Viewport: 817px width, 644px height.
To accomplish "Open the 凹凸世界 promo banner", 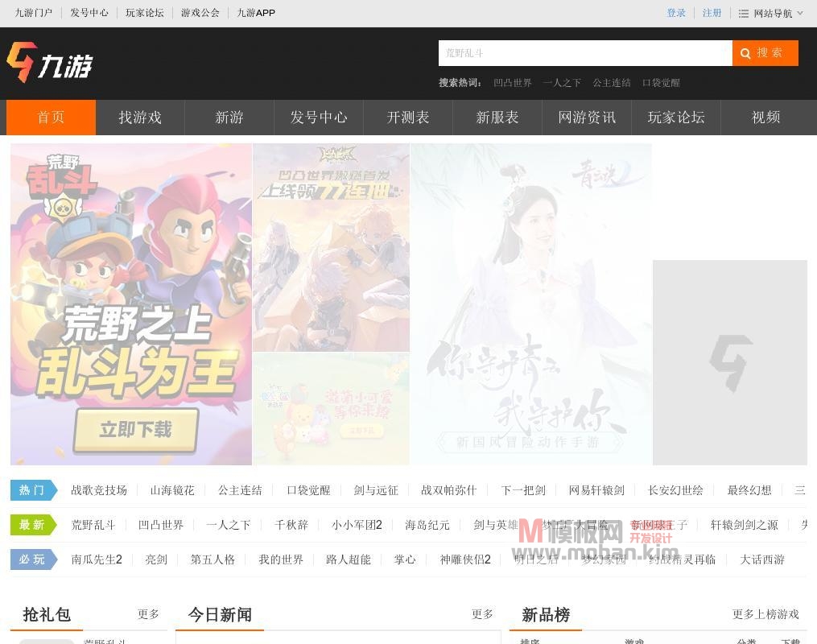I will pos(332,247).
